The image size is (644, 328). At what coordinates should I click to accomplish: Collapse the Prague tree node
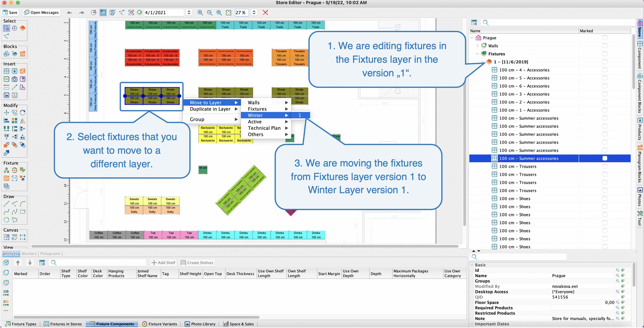[472, 38]
